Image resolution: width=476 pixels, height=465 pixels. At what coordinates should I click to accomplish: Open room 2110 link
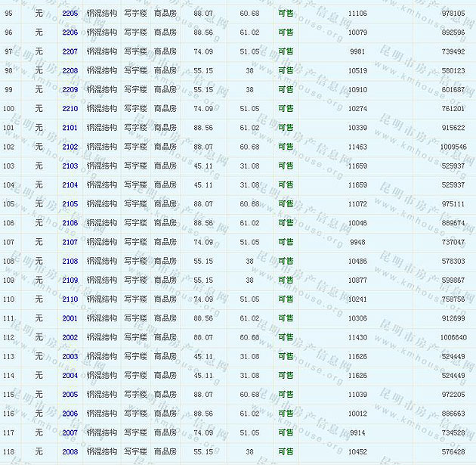(x=70, y=299)
